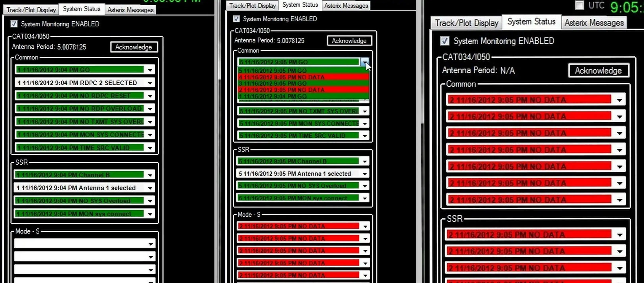Enable System Monitoring checkbox (middle panel)

pyautogui.click(x=237, y=18)
